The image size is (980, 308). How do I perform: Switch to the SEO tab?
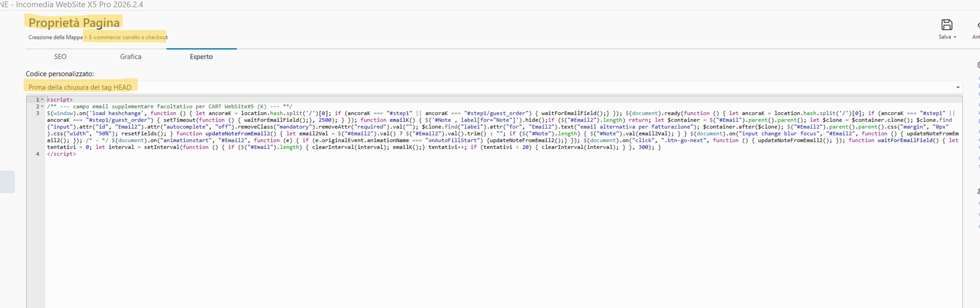(60, 57)
